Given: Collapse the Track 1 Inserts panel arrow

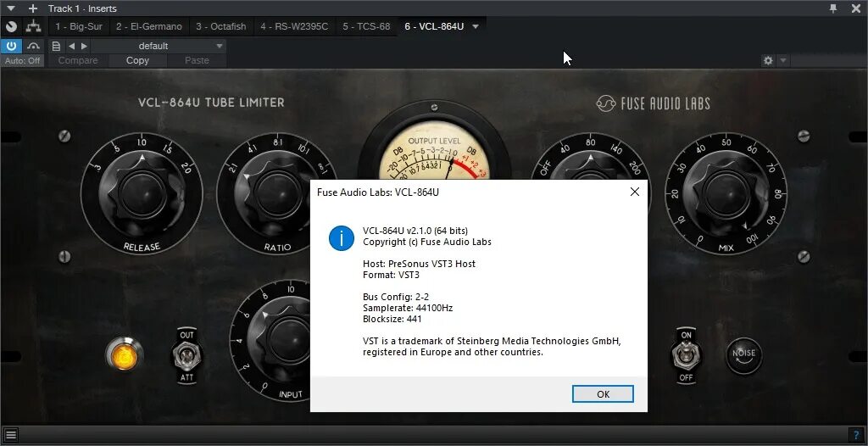Looking at the screenshot, I should [x=10, y=8].
